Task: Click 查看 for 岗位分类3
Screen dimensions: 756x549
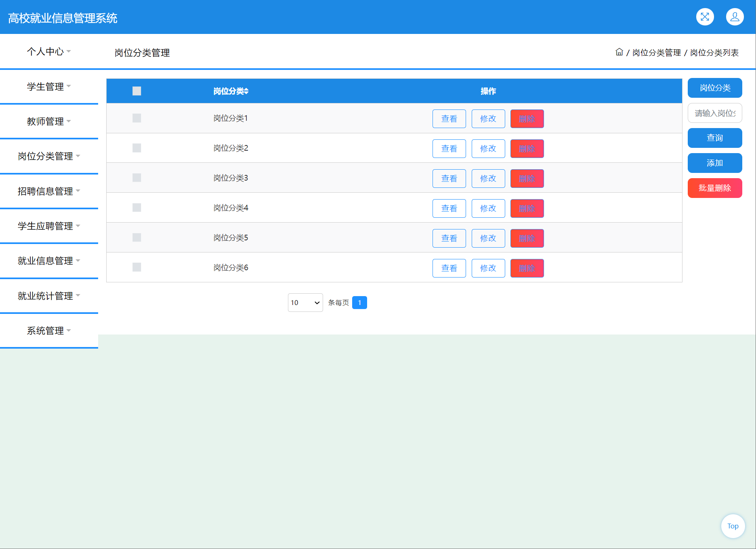Action: pyautogui.click(x=449, y=179)
